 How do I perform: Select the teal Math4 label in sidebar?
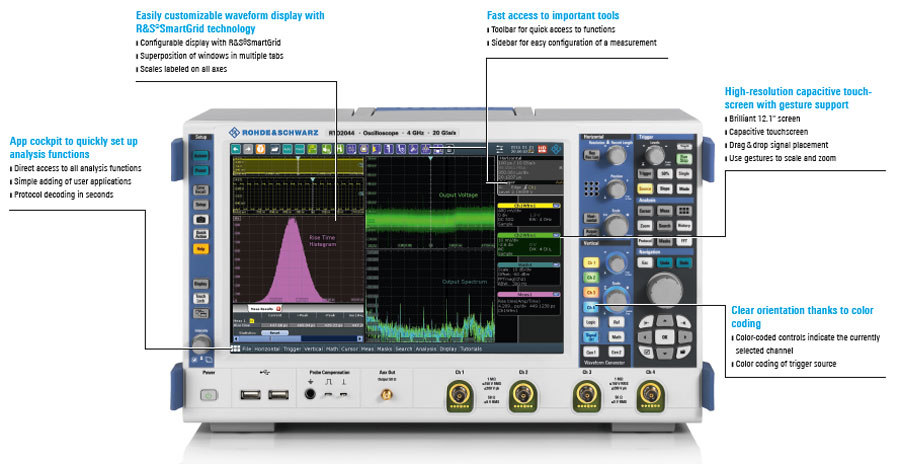pos(529,265)
